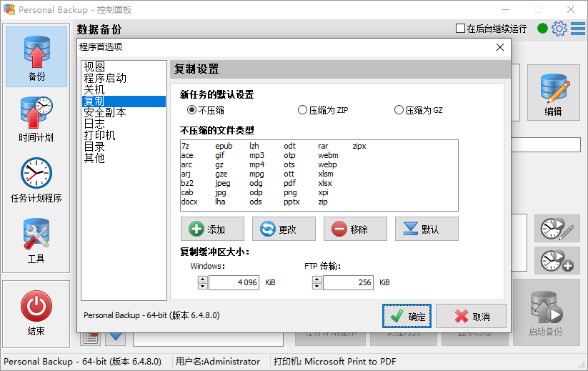The image size is (588, 371).
Task: Select file type rar in list
Action: [x=323, y=146]
